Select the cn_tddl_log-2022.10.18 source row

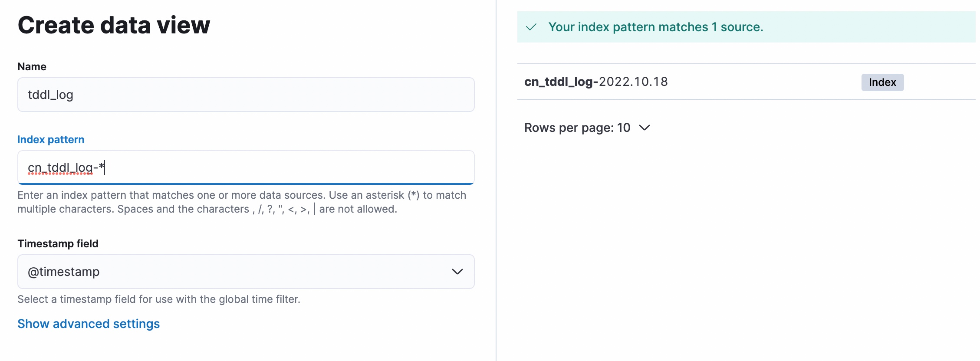pyautogui.click(x=747, y=82)
